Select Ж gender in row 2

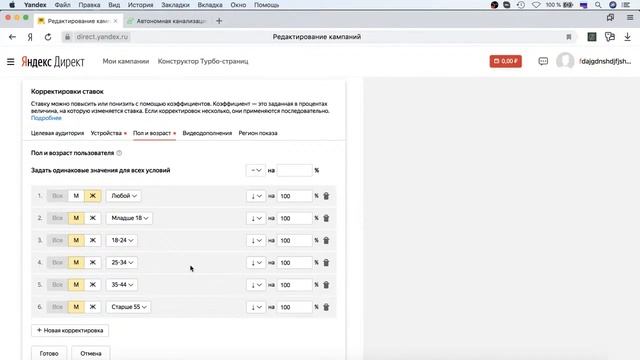[x=93, y=218]
